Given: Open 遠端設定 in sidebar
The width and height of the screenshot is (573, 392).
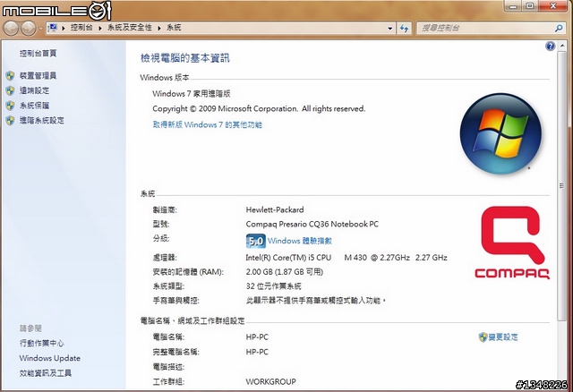Looking at the screenshot, I should pyautogui.click(x=34, y=90).
